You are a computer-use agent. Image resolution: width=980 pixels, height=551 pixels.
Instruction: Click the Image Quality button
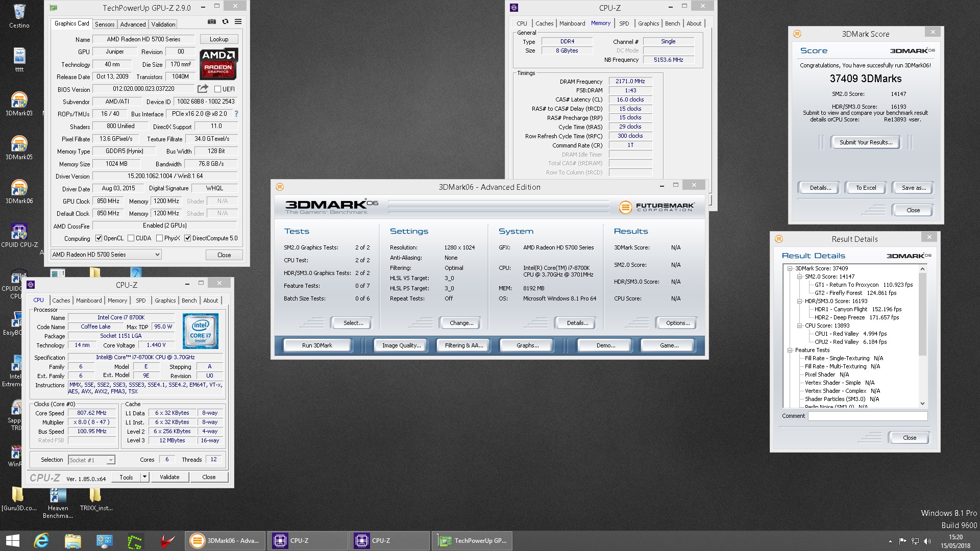click(x=402, y=345)
